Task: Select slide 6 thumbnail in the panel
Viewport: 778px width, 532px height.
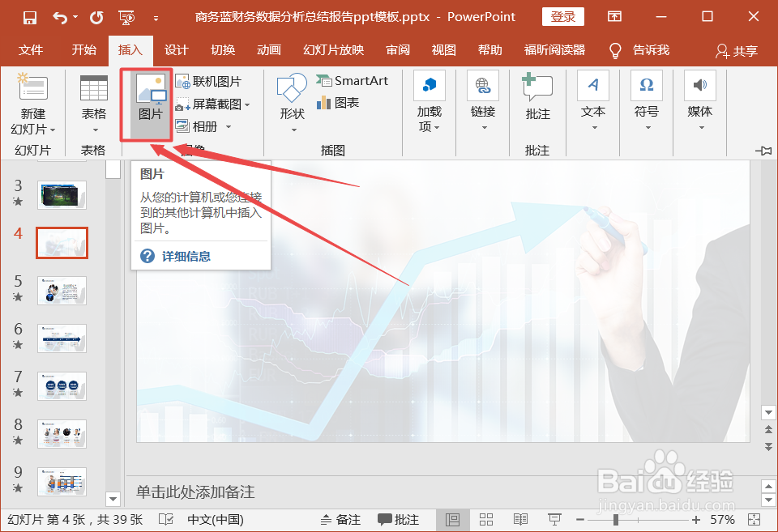Action: [62, 338]
